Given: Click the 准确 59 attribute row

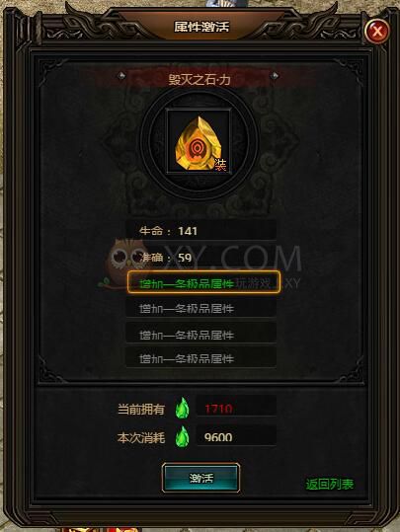Looking at the screenshot, I should [201, 258].
